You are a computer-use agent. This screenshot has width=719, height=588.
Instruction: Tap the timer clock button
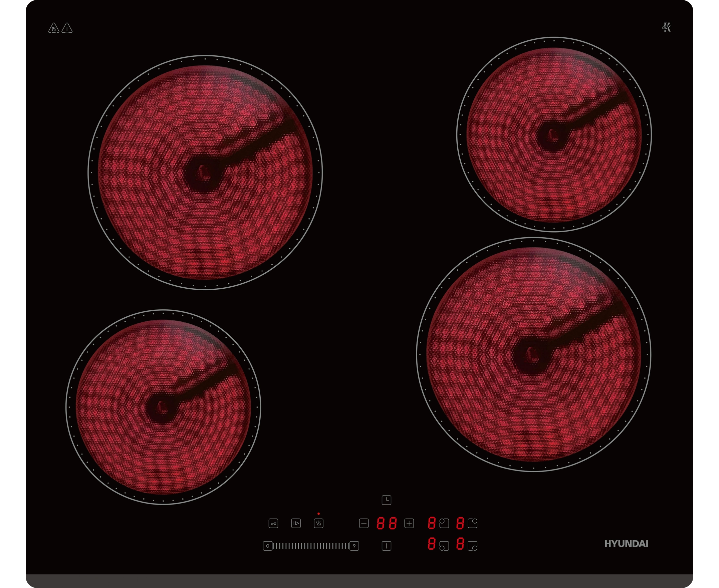pos(386,500)
